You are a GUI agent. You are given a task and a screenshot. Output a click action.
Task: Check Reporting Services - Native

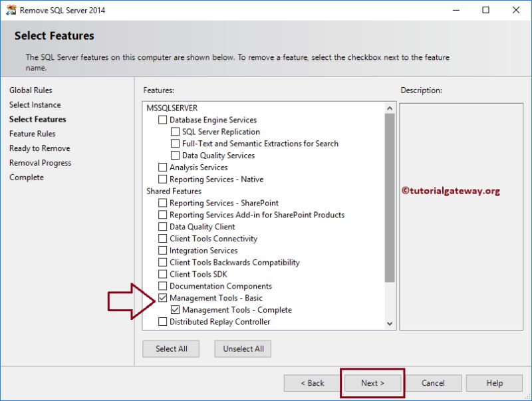(x=163, y=179)
